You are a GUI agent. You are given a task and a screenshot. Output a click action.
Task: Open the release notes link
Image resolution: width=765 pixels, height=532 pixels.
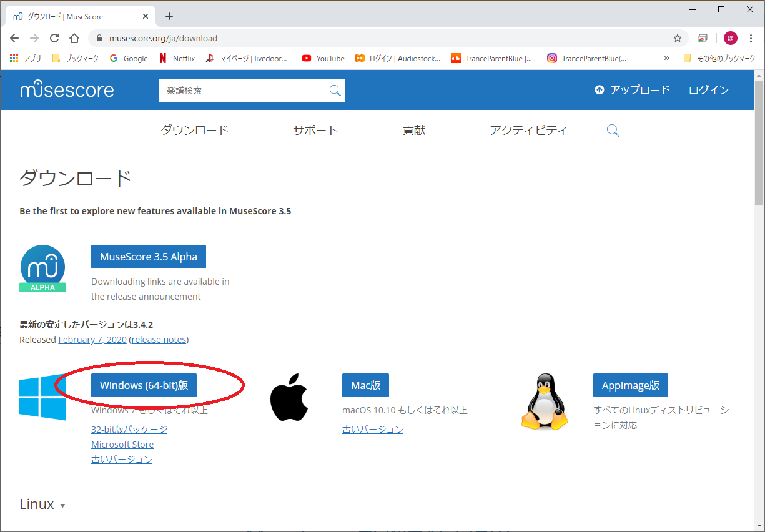coord(159,340)
